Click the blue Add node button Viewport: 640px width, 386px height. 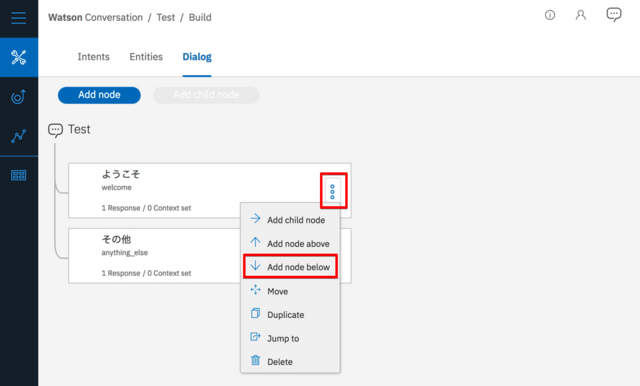click(x=99, y=95)
